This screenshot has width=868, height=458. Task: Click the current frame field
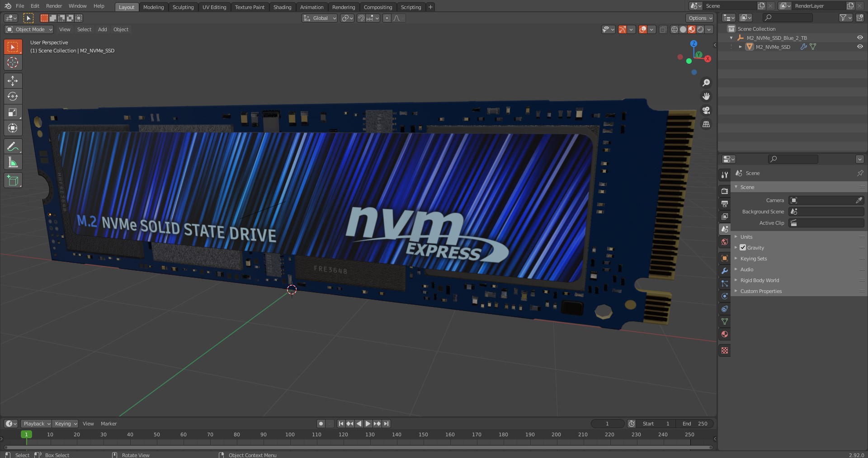pyautogui.click(x=608, y=424)
